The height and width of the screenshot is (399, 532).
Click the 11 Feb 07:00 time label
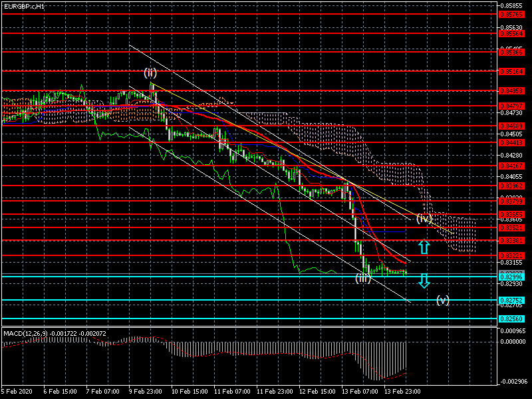click(x=232, y=392)
